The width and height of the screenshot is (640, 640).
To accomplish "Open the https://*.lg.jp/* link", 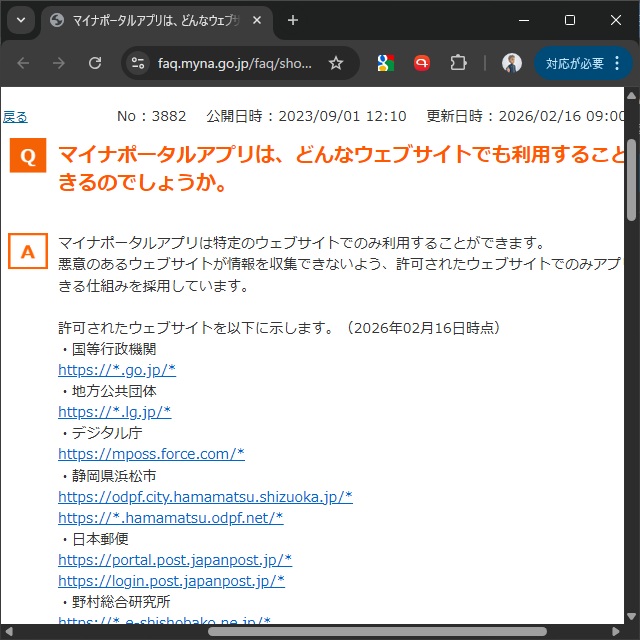I will 115,412.
